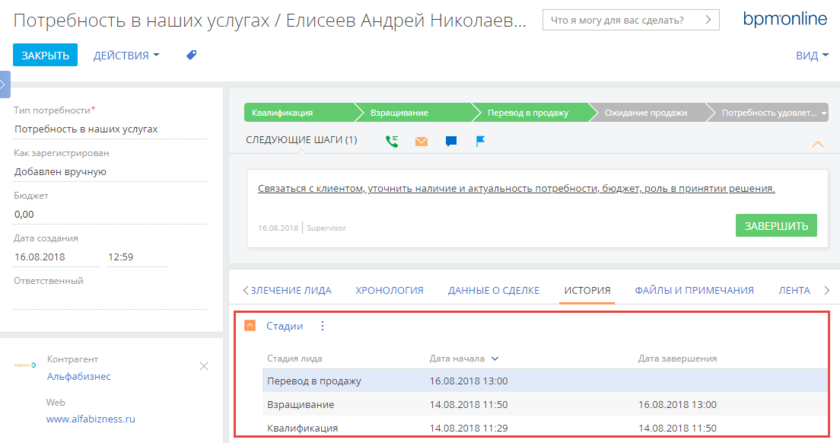Collapse the Следующие шаги panel
Viewport: 840px width, 443px height.
click(817, 143)
